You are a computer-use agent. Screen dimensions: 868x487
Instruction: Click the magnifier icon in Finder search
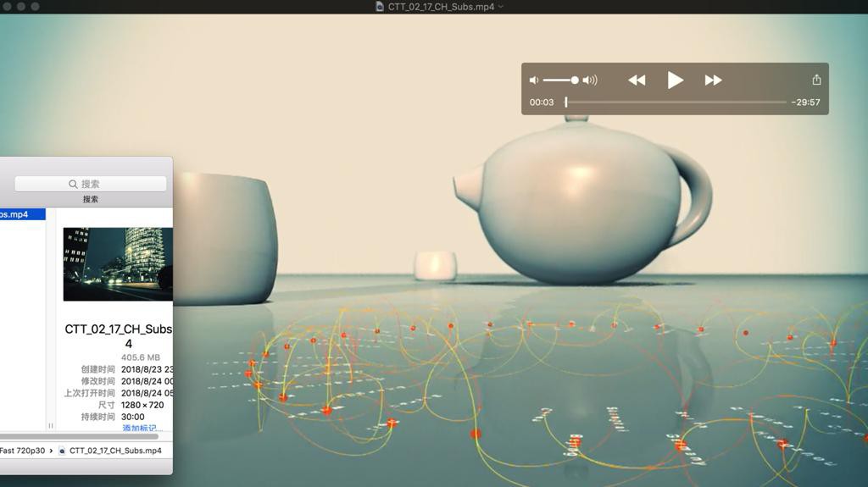tap(73, 184)
